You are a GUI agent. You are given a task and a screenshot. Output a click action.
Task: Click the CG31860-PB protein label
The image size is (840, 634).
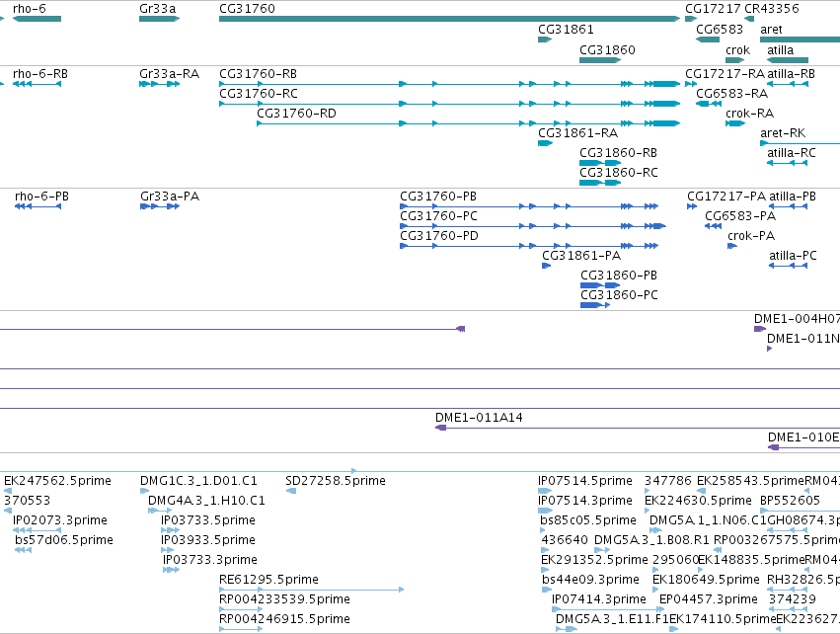point(619,276)
